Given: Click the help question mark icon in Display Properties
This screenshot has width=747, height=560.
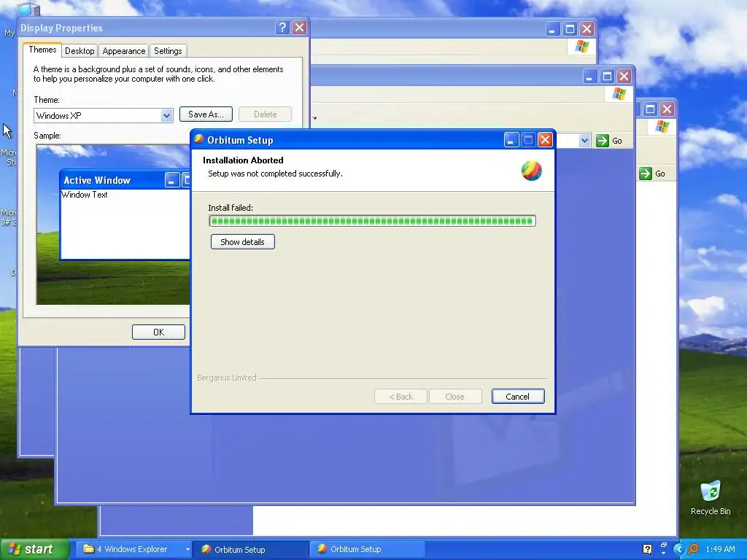Looking at the screenshot, I should (x=282, y=28).
